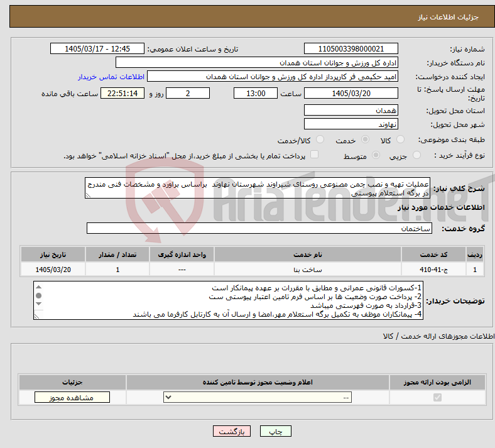Click the بازگشت back button
The image size is (495, 448).
click(x=232, y=431)
